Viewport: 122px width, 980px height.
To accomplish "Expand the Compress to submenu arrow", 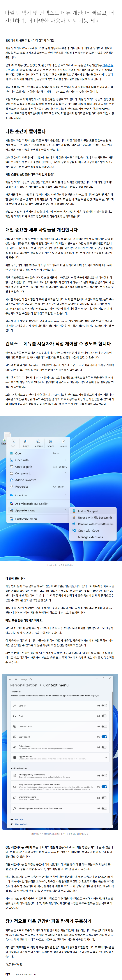I will pyautogui.click(x=66, y=473).
